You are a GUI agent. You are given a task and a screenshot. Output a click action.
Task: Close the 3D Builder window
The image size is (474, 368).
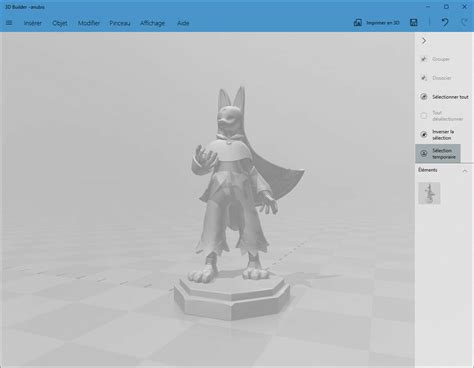464,7
